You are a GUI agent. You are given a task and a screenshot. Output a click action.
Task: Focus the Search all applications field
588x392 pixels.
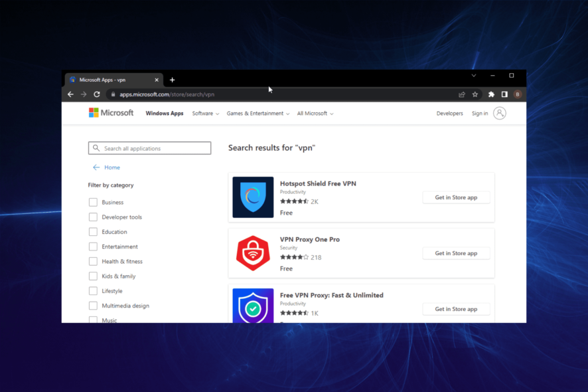[149, 148]
